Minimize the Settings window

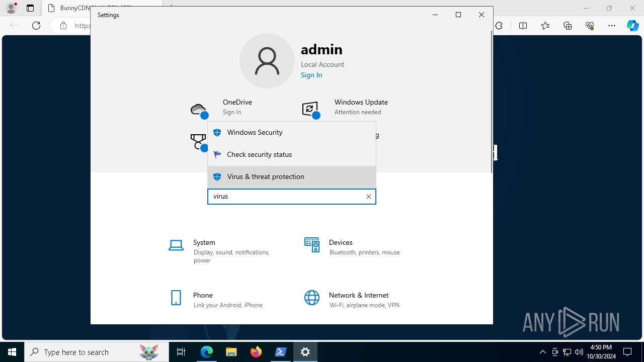pos(435,15)
